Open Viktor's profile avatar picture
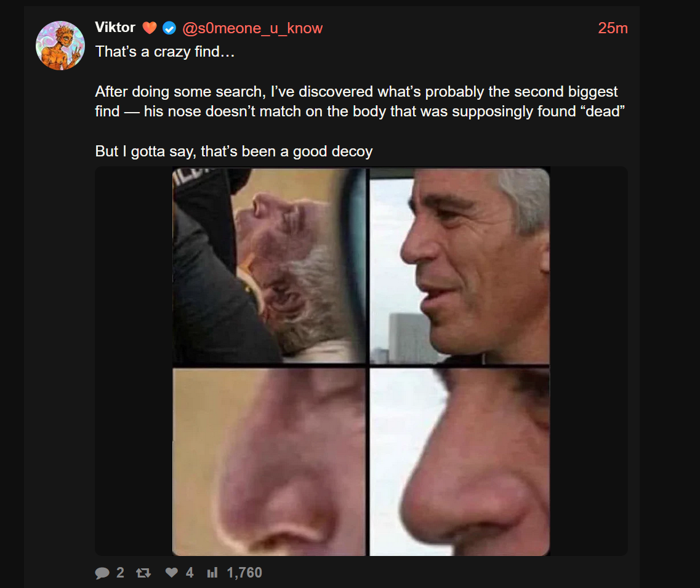 point(60,46)
